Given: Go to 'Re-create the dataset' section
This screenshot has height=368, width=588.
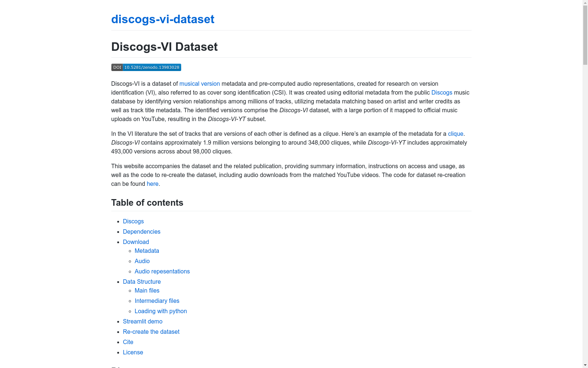Looking at the screenshot, I should click(x=151, y=332).
